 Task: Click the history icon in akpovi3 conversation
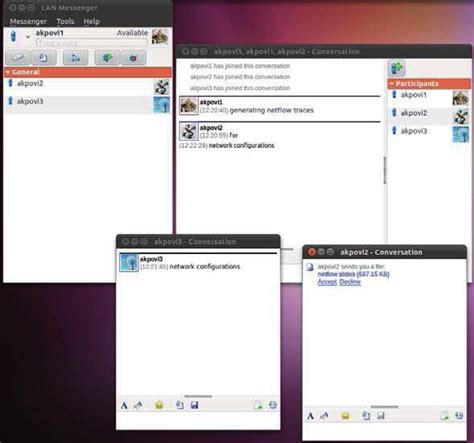tap(273, 405)
